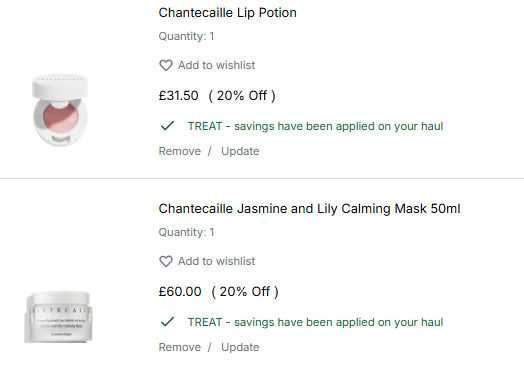Open the Jasmine and Lily Calming Mask image
The width and height of the screenshot is (524, 369).
[x=58, y=317]
